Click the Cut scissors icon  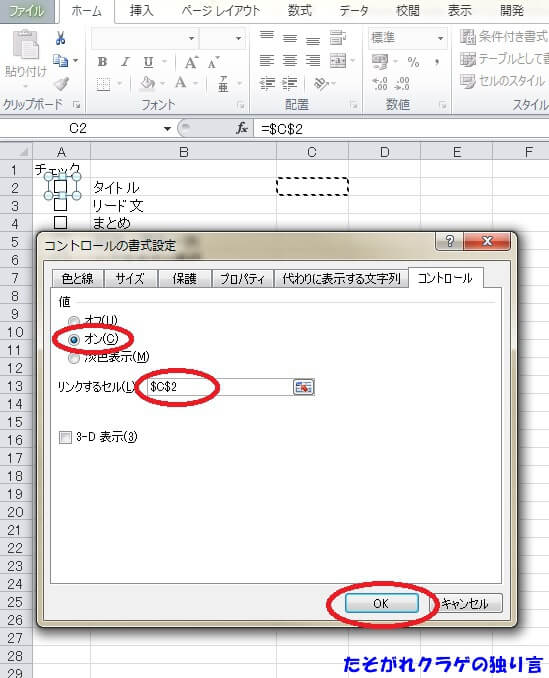click(61, 38)
